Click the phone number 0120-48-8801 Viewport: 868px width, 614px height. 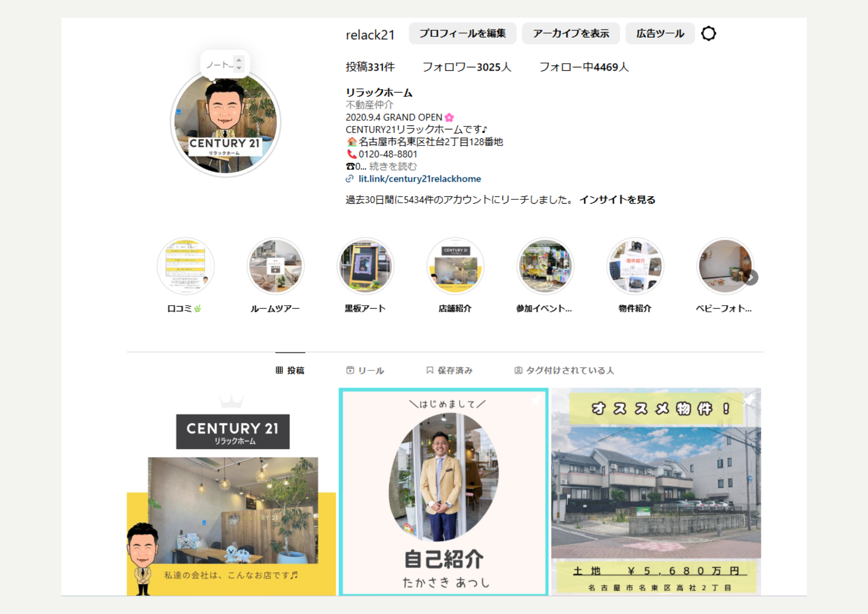tap(388, 154)
